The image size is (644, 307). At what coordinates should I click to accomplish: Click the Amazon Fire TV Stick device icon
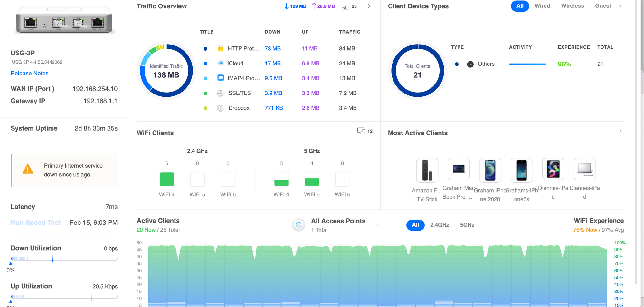(x=427, y=170)
